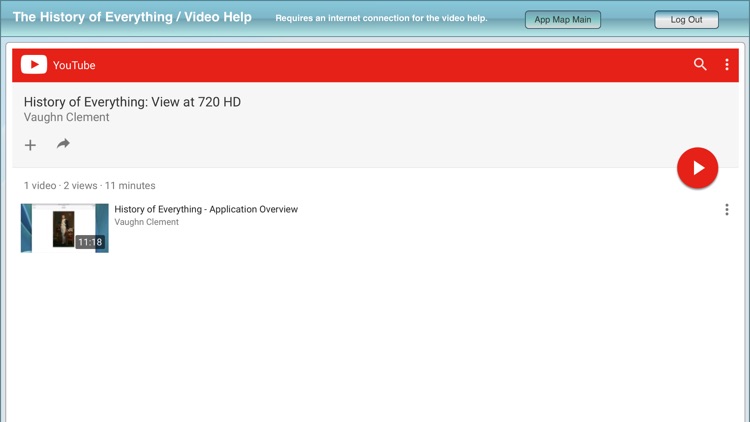Click 'The History of Everything / Video Help' title
The image size is (750, 422).
pos(132,17)
